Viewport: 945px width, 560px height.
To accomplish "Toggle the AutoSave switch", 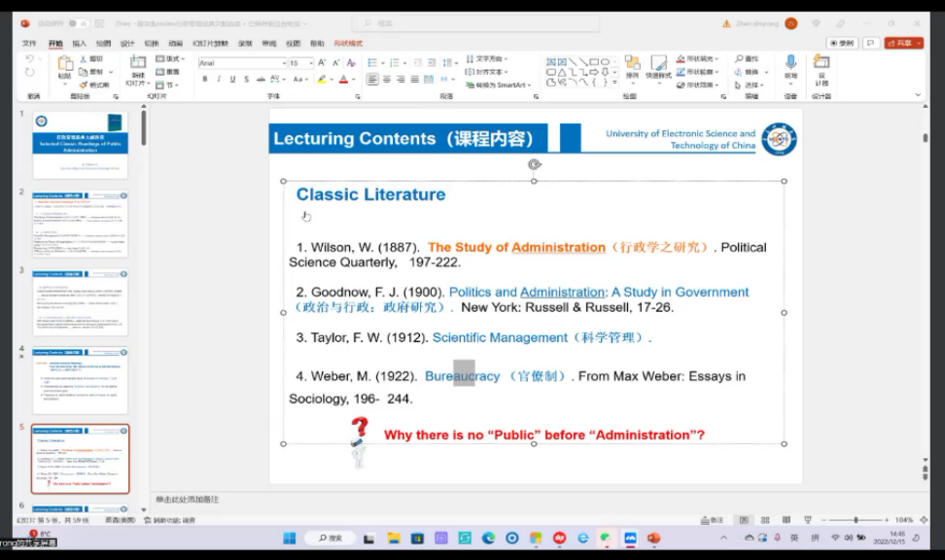I will (x=76, y=23).
